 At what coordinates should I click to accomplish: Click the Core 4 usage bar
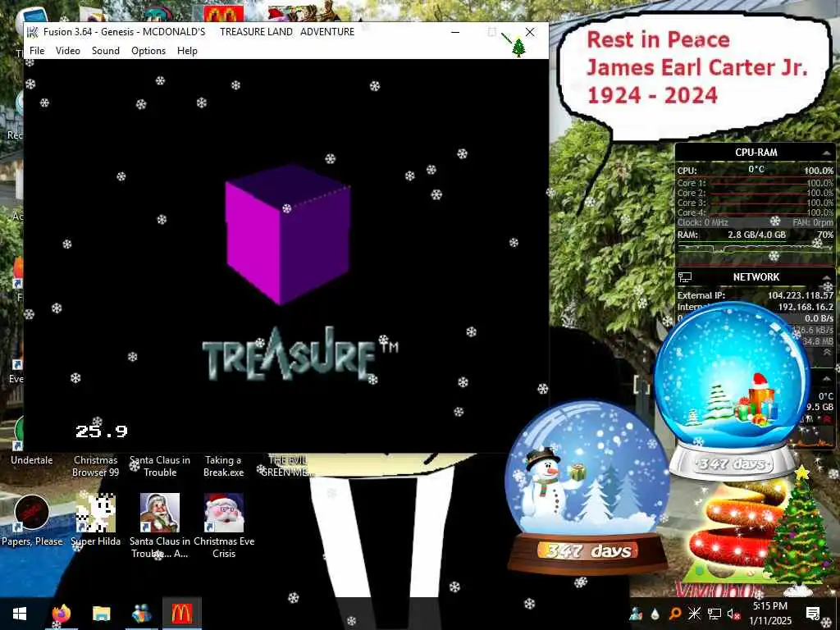click(756, 212)
